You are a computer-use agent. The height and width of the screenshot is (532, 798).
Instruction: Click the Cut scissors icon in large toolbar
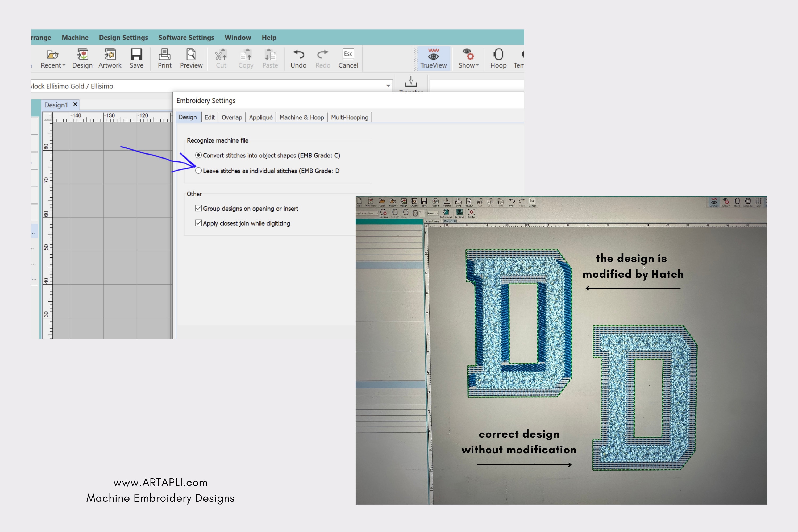click(221, 59)
